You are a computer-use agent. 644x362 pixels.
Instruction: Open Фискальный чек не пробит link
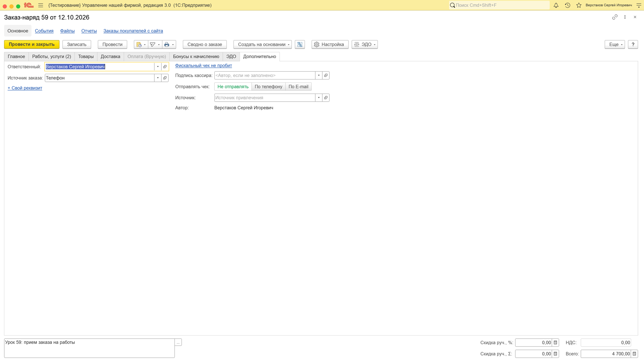click(x=204, y=66)
